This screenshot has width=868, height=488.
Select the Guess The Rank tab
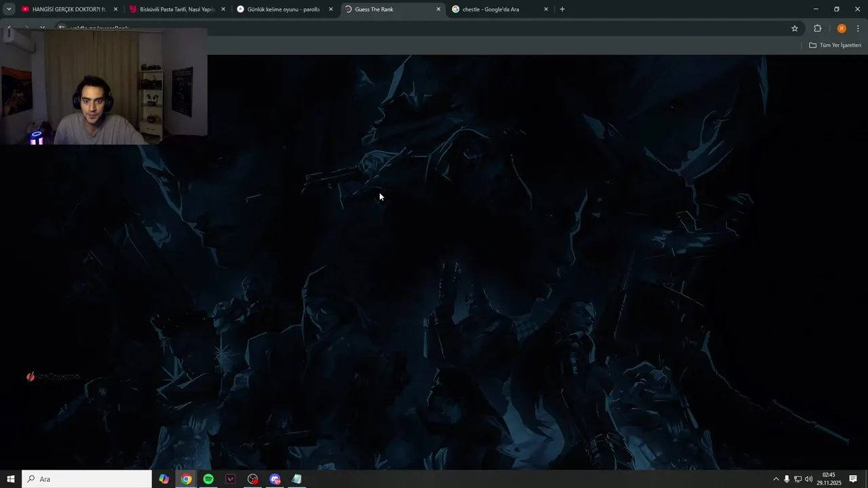(393, 9)
